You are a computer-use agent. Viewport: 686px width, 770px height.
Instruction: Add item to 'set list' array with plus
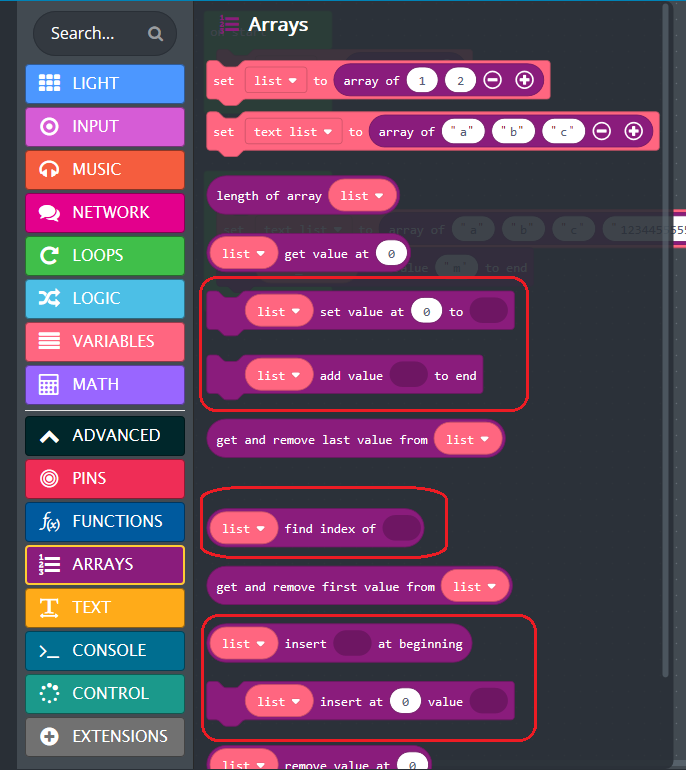coord(524,80)
